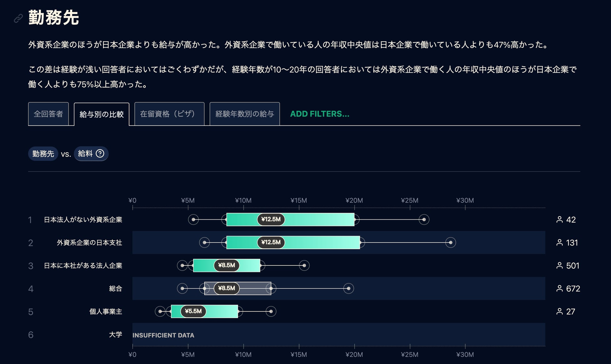Click the ¥5.5M median label for 個人事業主
Viewport: 611px width, 364px height.
pyautogui.click(x=193, y=311)
